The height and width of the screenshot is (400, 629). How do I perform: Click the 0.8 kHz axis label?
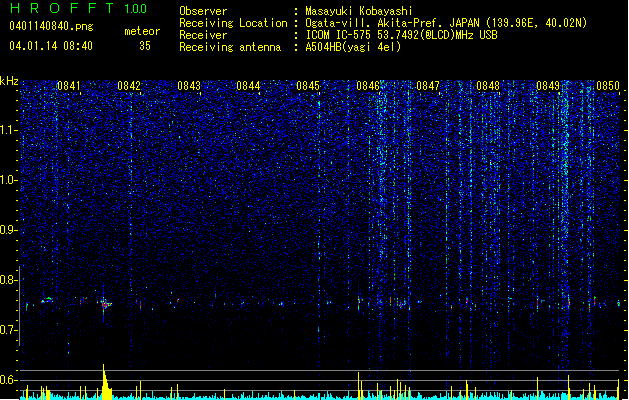pyautogui.click(x=9, y=280)
